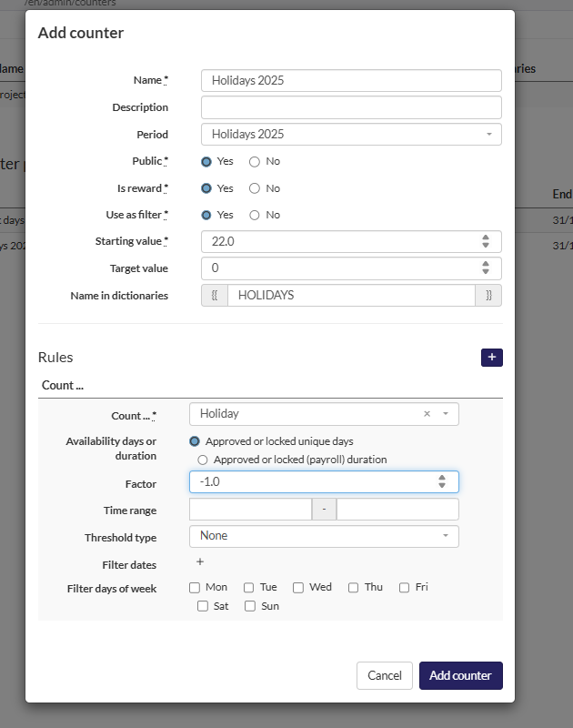
Task: Click the Time range start field
Action: [x=250, y=510]
